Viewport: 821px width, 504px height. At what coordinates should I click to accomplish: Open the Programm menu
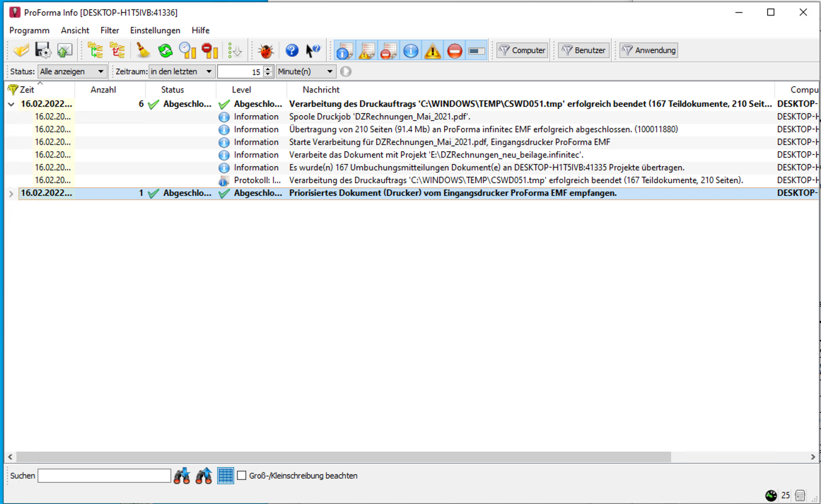coord(29,30)
